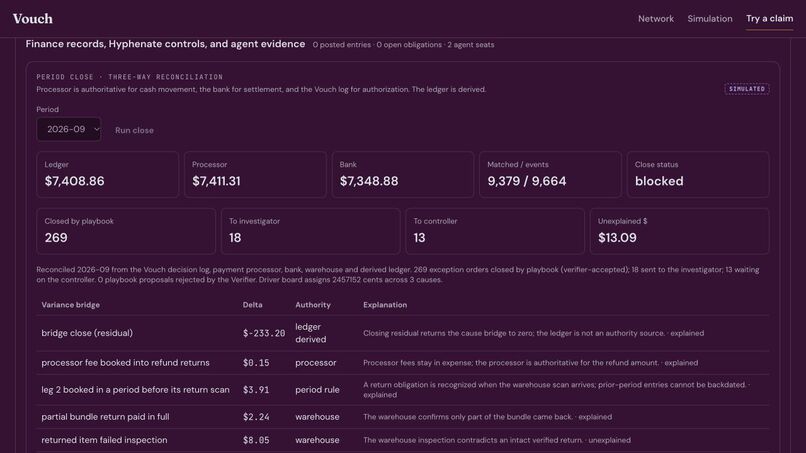806x453 pixels.
Task: Click the $2.24 delta value
Action: [256, 417]
